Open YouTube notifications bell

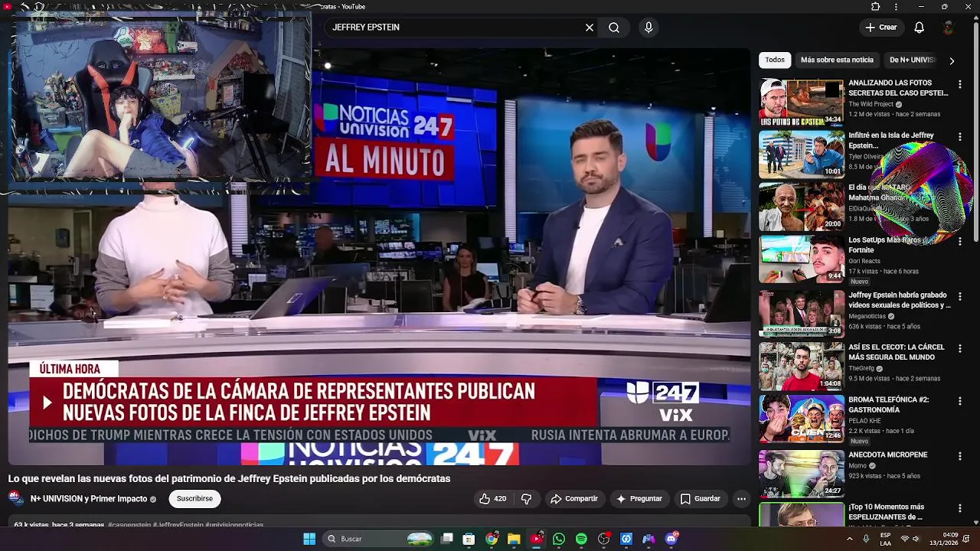pyautogui.click(x=919, y=28)
